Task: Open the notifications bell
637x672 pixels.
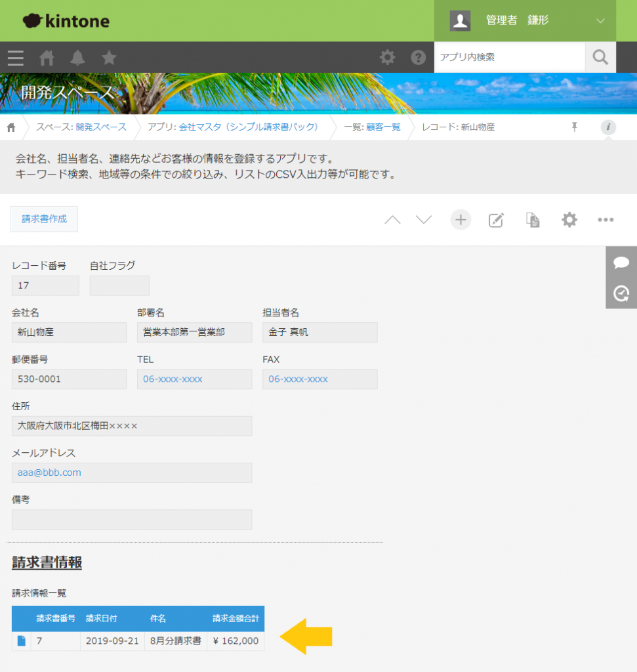Action: (77, 58)
